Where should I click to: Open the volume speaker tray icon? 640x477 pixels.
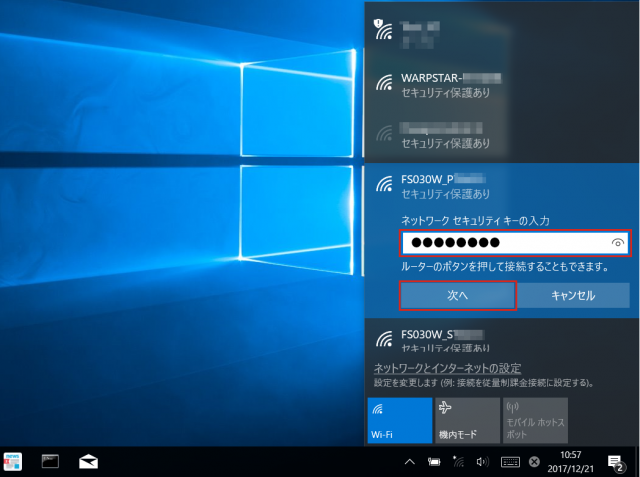tap(482, 461)
